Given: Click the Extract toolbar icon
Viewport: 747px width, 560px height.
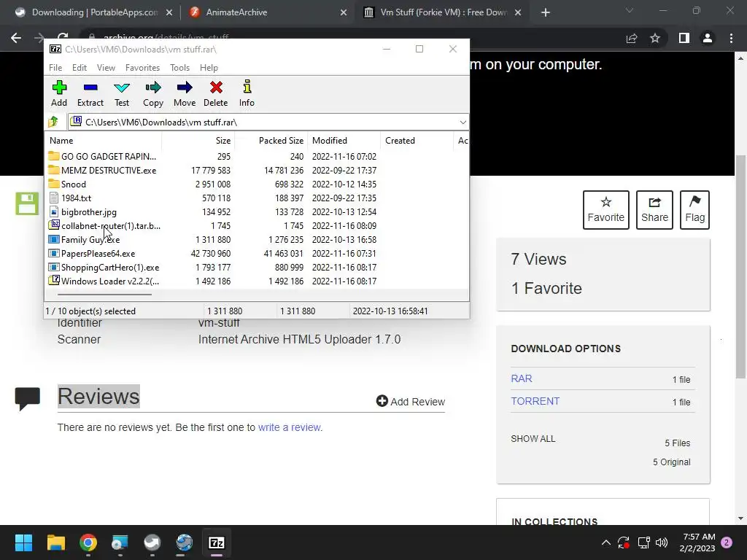Looking at the screenshot, I should pyautogui.click(x=90, y=87).
